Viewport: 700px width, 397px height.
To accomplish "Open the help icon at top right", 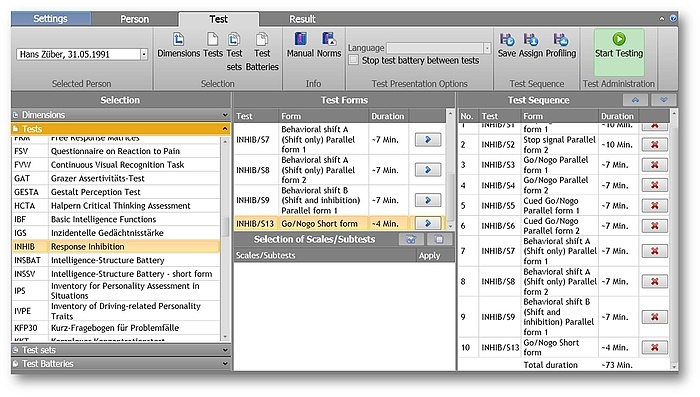I will click(x=673, y=18).
